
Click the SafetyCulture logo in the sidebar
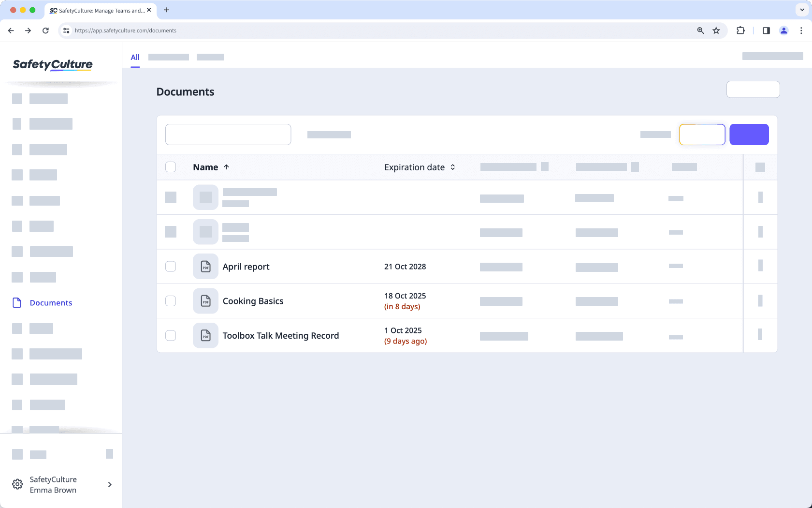tap(53, 65)
